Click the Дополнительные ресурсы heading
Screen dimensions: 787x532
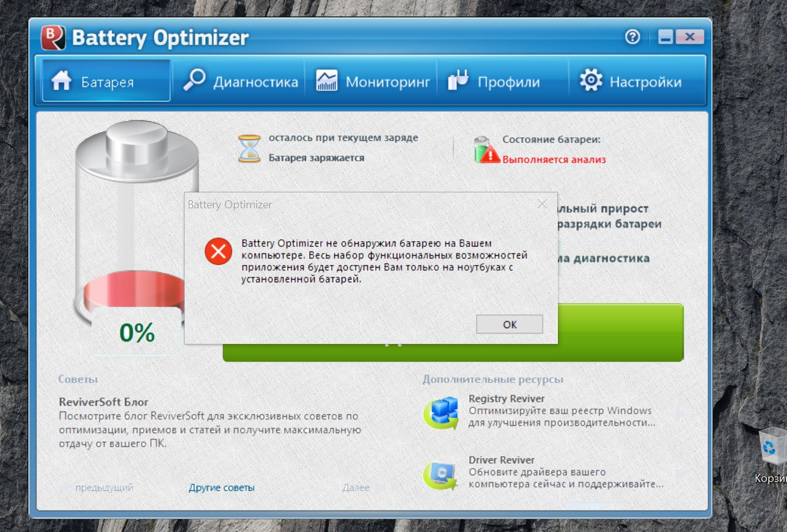(x=493, y=379)
